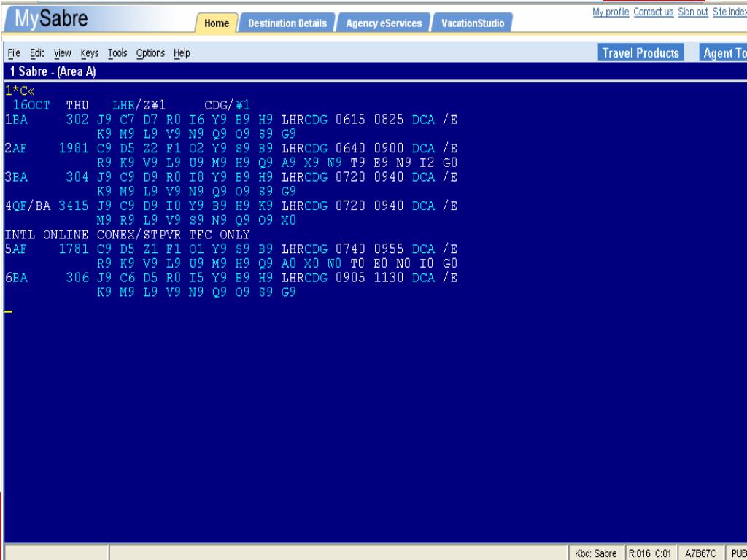
Task: Click flight number 1981 on line 2AF
Action: click(x=74, y=148)
